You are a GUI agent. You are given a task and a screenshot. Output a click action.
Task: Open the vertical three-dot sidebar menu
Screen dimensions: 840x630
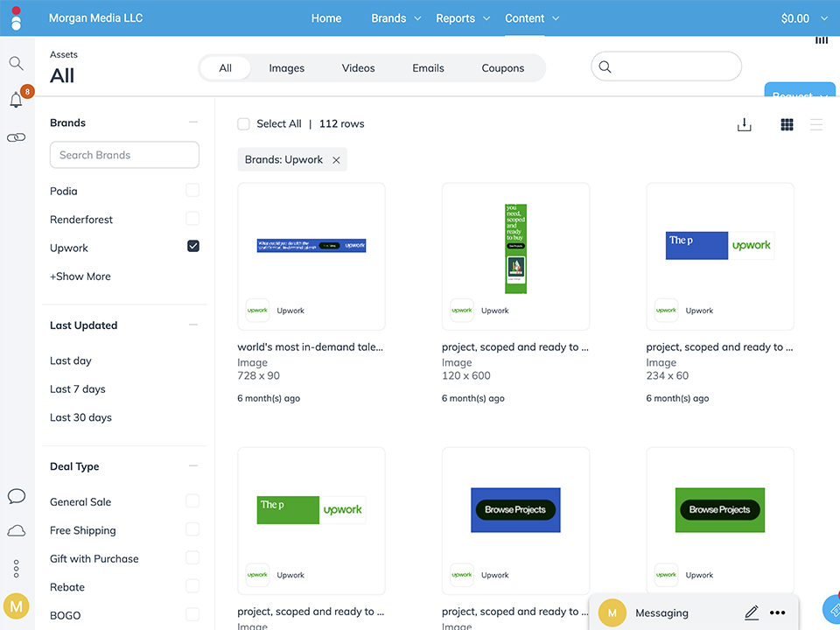point(17,569)
